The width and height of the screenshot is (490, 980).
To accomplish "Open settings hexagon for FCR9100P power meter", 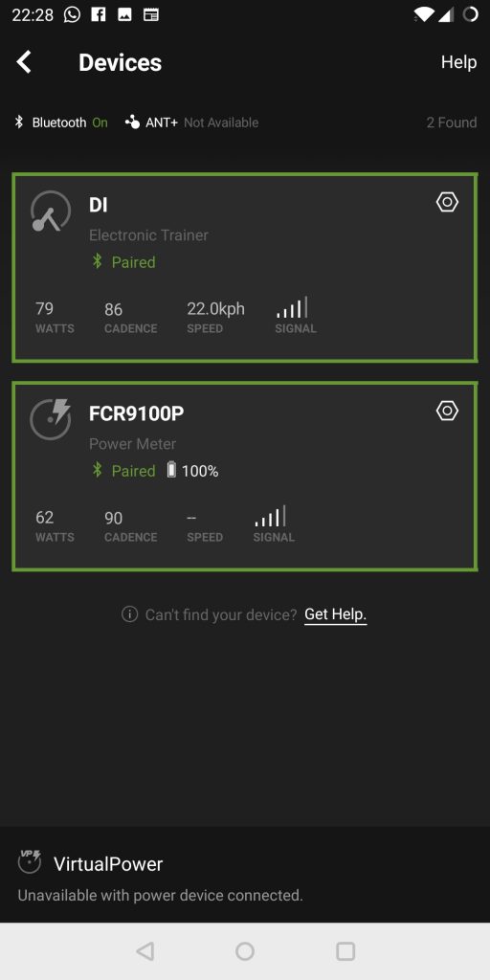I will click(x=447, y=411).
